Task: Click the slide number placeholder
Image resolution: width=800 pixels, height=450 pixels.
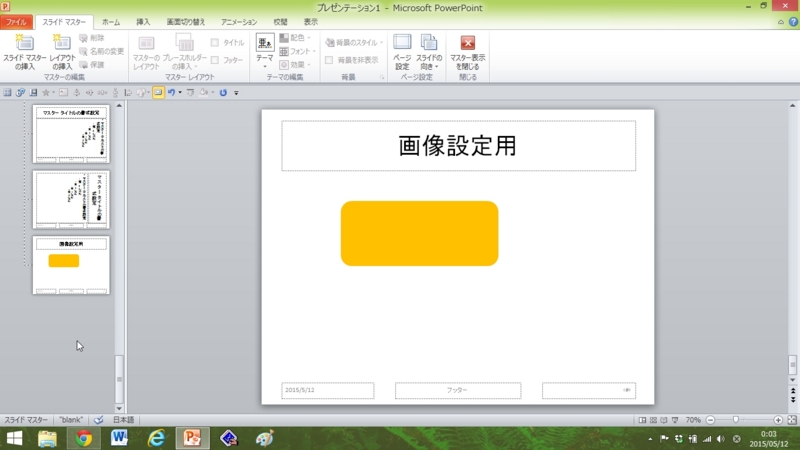Action: click(x=589, y=390)
